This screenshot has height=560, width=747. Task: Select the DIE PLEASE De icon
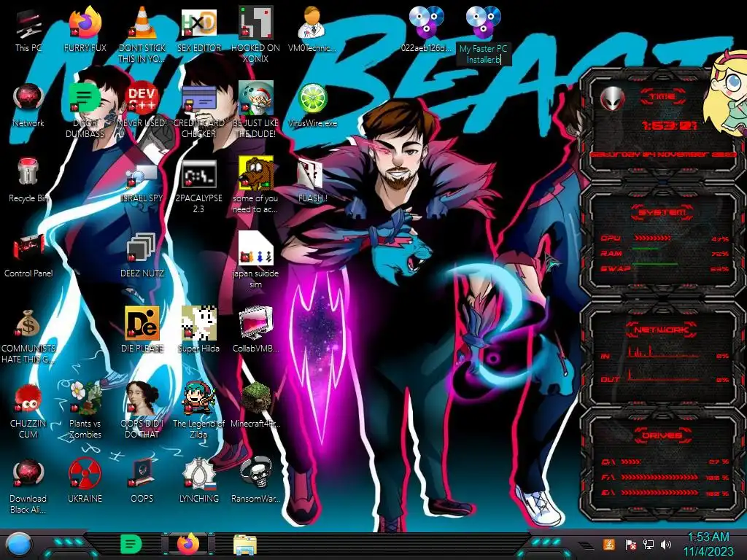142,330
